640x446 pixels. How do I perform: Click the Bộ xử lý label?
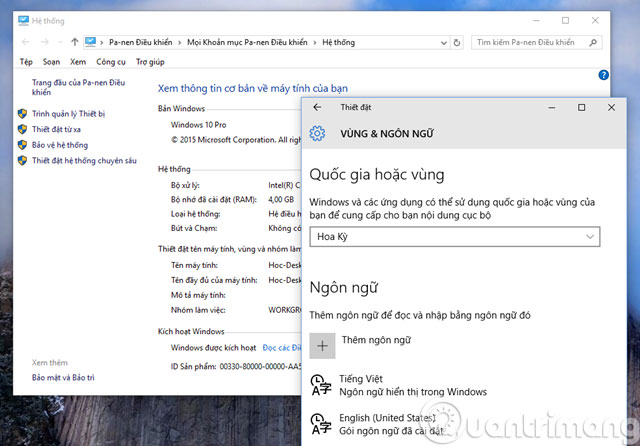point(185,185)
